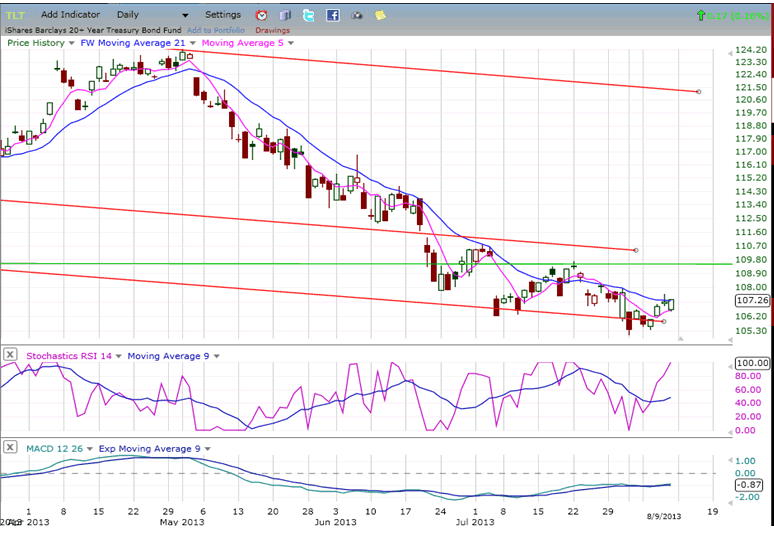Click the alarm clock alert icon
This screenshot has width=774, height=534.
point(262,15)
